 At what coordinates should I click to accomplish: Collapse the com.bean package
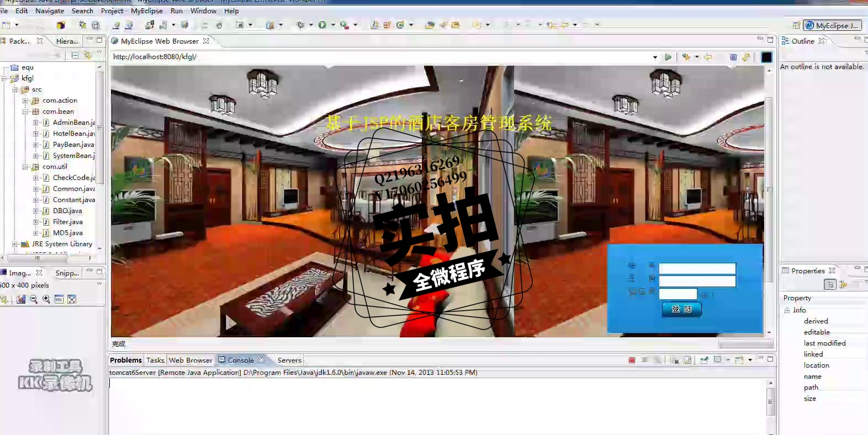(25, 112)
